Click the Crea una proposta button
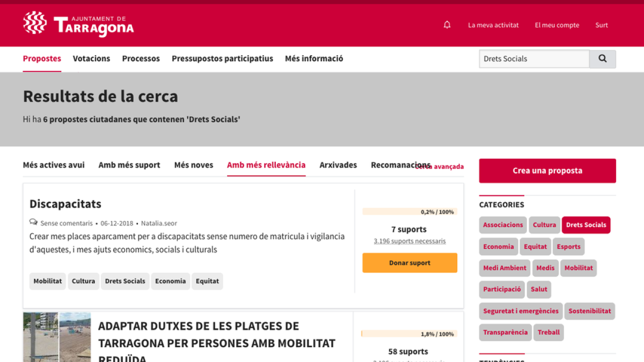The width and height of the screenshot is (644, 362). [x=547, y=171]
